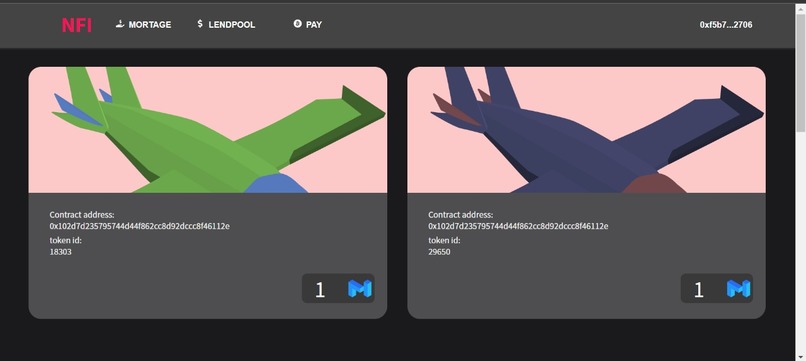The image size is (806, 361).
Task: Click the scrollbar up arrow
Action: pos(801,8)
